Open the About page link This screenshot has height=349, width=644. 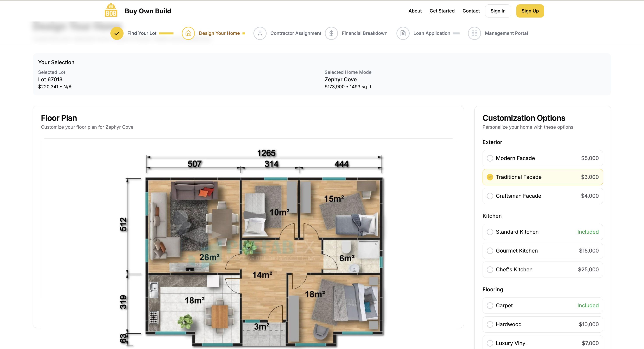[415, 11]
